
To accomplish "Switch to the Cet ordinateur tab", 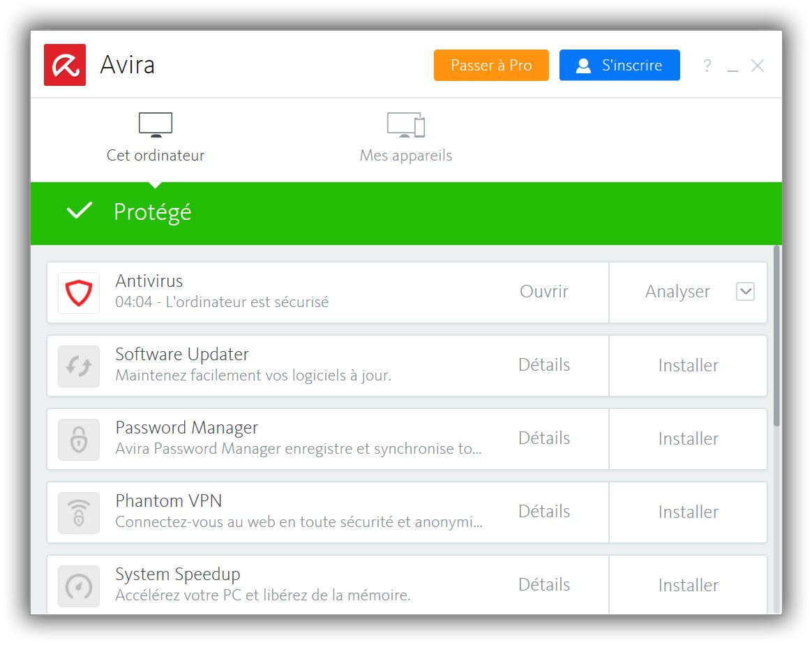I will pyautogui.click(x=156, y=139).
